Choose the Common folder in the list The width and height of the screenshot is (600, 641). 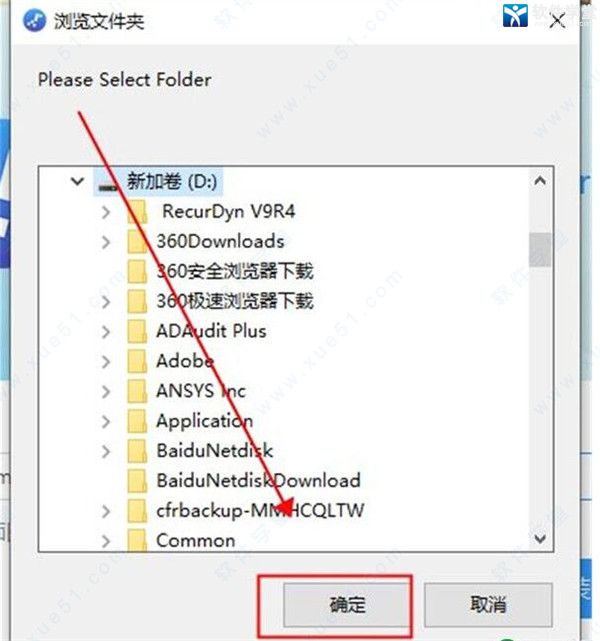pos(181,540)
